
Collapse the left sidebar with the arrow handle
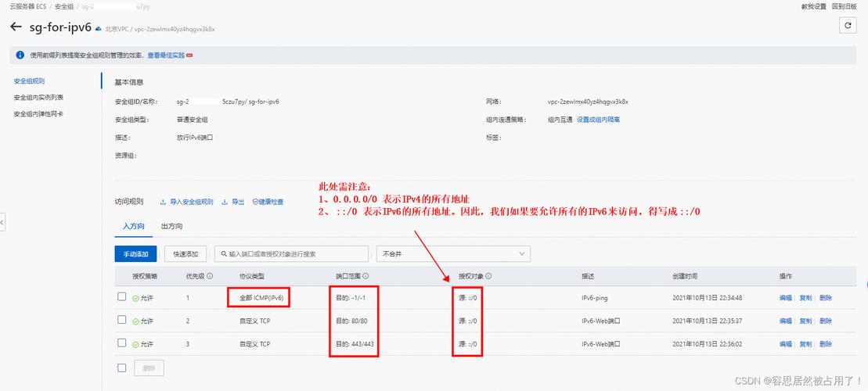(x=2, y=222)
